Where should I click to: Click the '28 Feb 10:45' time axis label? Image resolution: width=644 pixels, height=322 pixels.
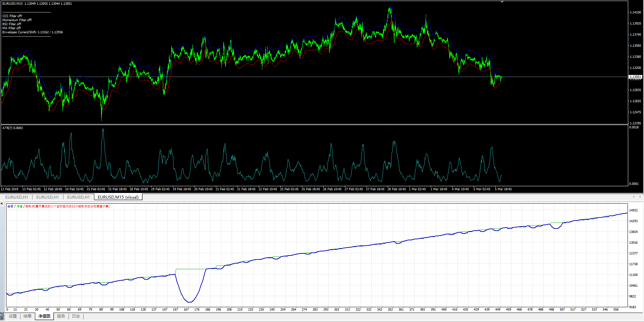click(397, 189)
